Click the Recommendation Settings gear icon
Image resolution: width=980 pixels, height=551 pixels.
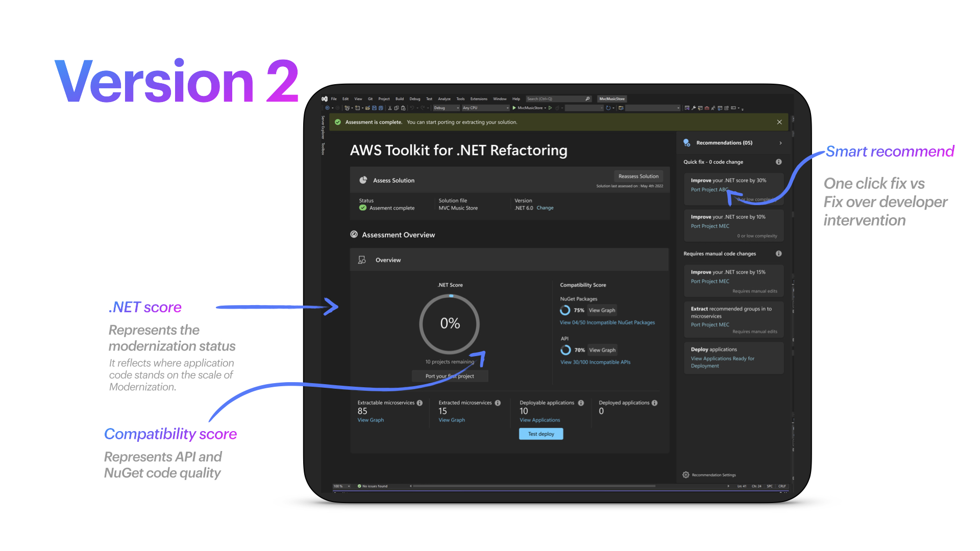pyautogui.click(x=686, y=475)
